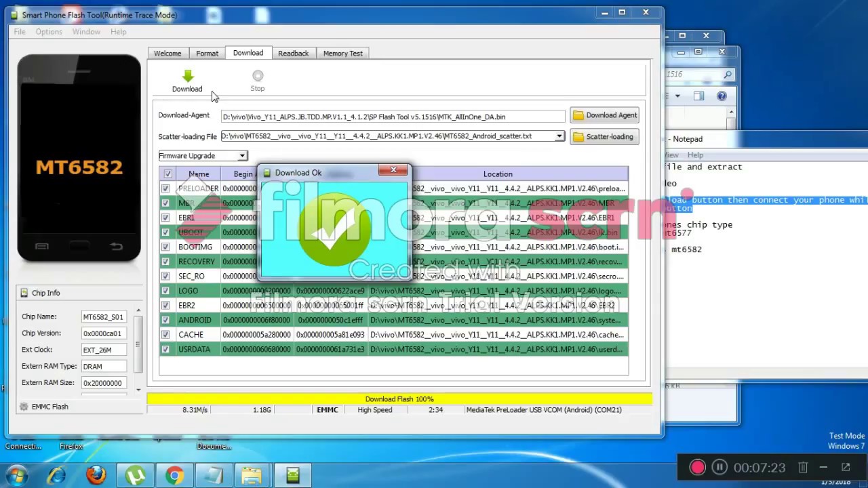868x488 pixels.
Task: Click the Ext Clock value field
Action: click(104, 350)
